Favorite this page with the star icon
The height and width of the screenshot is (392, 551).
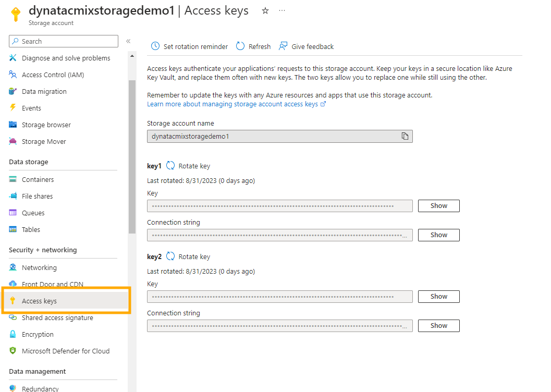(x=265, y=11)
